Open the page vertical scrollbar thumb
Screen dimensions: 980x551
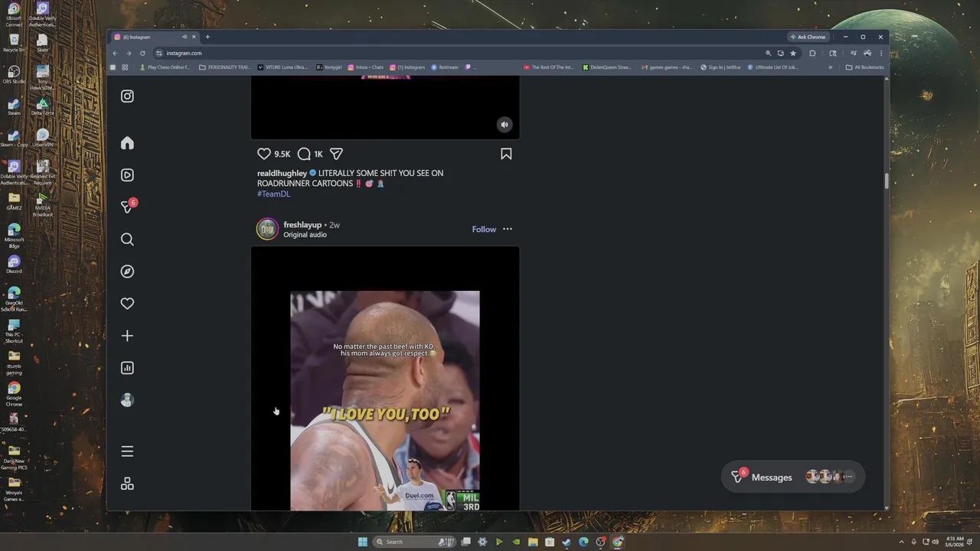[887, 181]
